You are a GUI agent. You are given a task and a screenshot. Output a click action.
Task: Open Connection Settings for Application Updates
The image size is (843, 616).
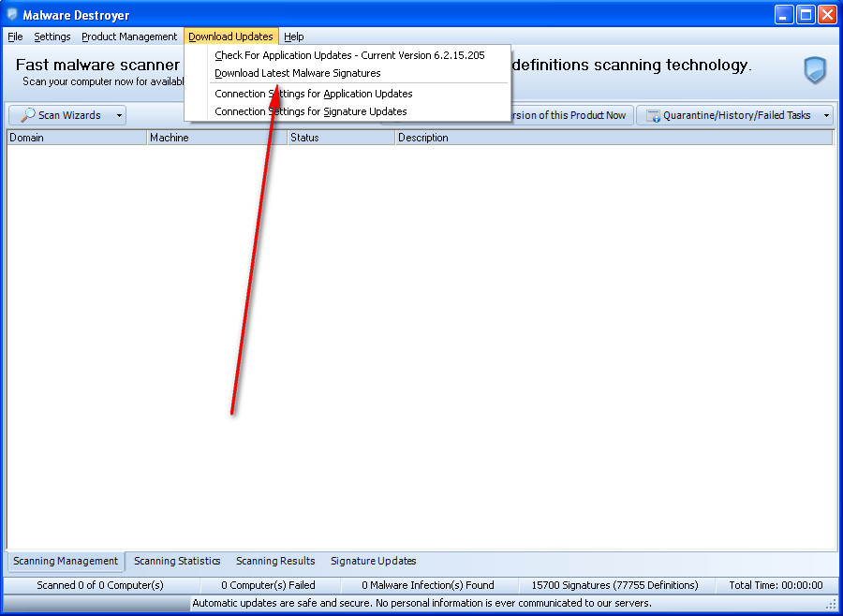click(314, 94)
